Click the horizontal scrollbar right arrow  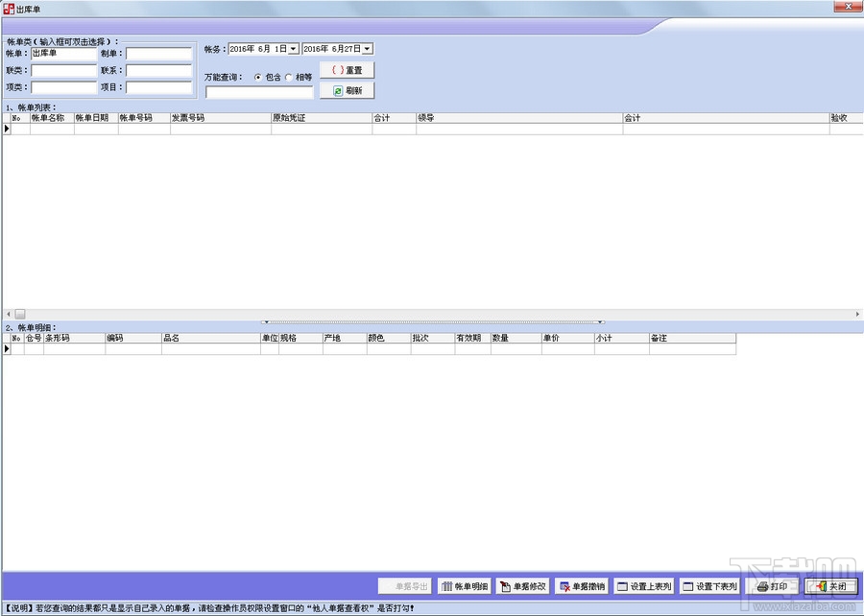tap(857, 314)
